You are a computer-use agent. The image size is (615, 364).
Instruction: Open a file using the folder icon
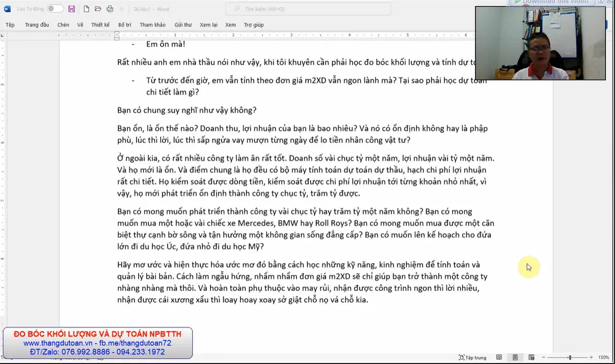(98, 9)
